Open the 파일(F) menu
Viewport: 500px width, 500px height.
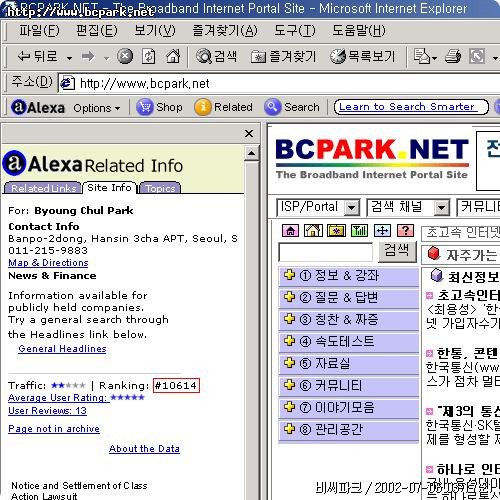click(39, 31)
